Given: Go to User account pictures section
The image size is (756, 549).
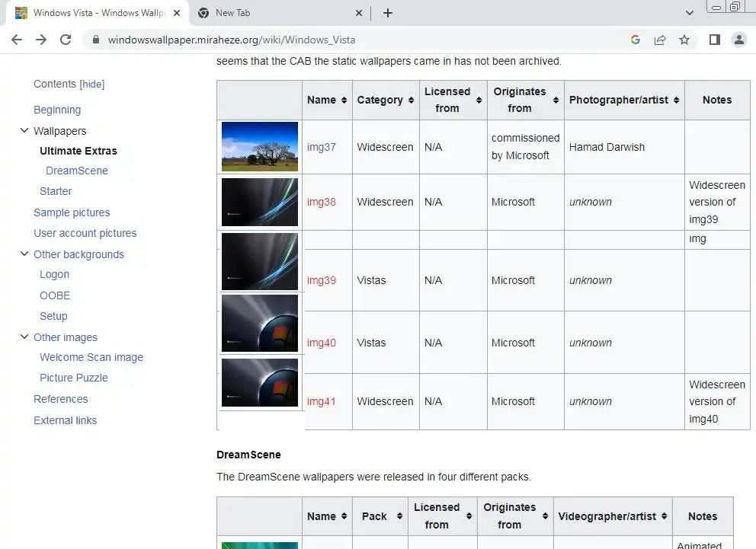Looking at the screenshot, I should (x=85, y=233).
